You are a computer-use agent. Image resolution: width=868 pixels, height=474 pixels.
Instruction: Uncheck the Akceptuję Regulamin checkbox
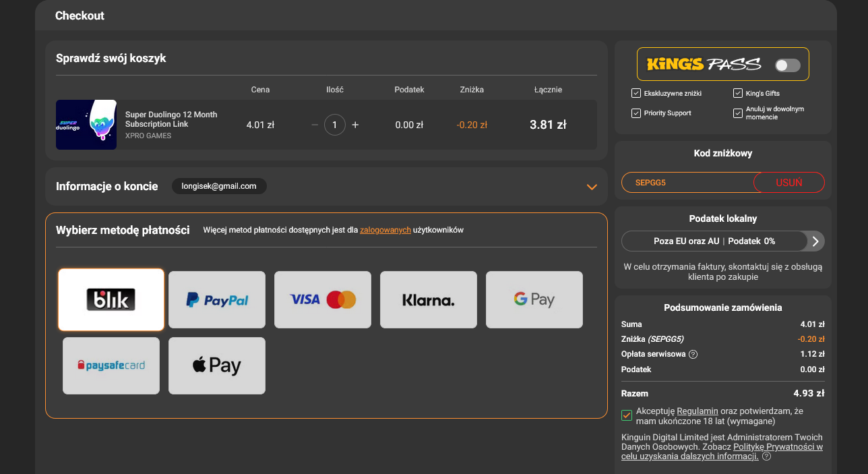coord(627,415)
